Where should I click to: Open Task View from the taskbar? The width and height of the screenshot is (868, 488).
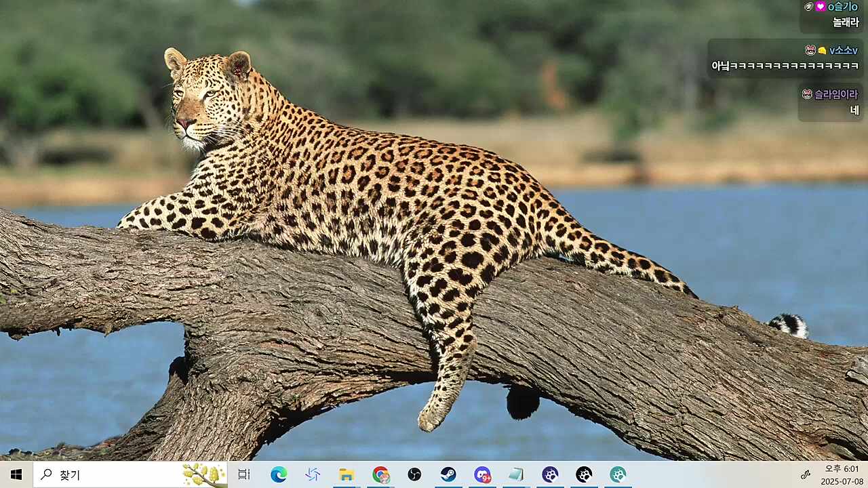coord(244,474)
